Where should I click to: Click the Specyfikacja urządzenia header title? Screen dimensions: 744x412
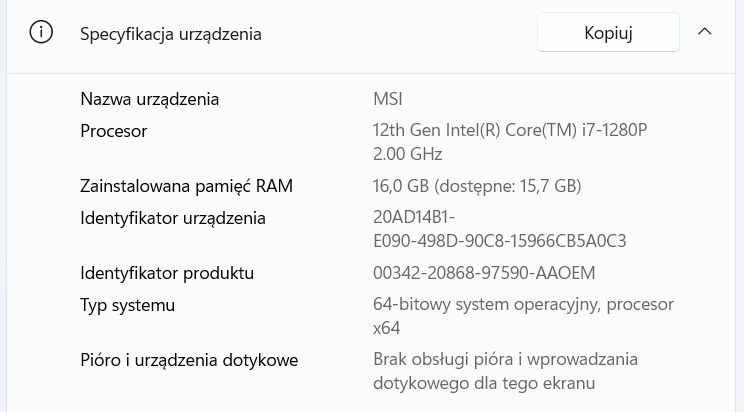pyautogui.click(x=171, y=34)
